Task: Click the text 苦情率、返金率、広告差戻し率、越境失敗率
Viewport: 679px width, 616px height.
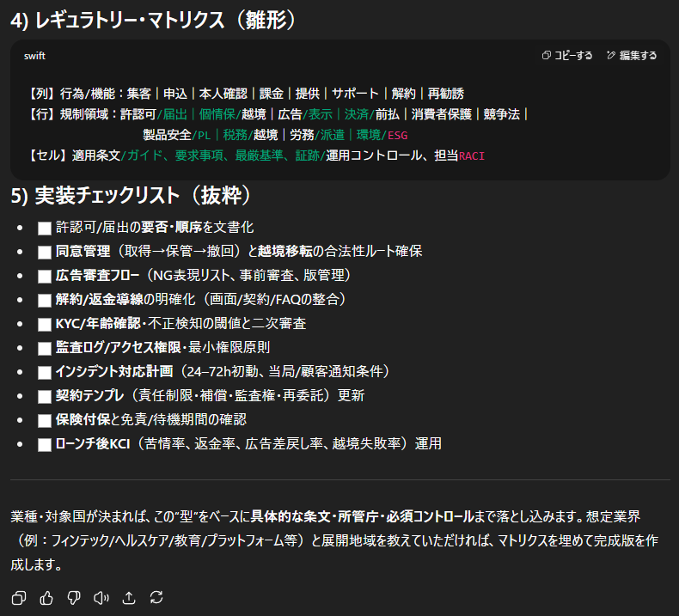Action: [x=272, y=443]
